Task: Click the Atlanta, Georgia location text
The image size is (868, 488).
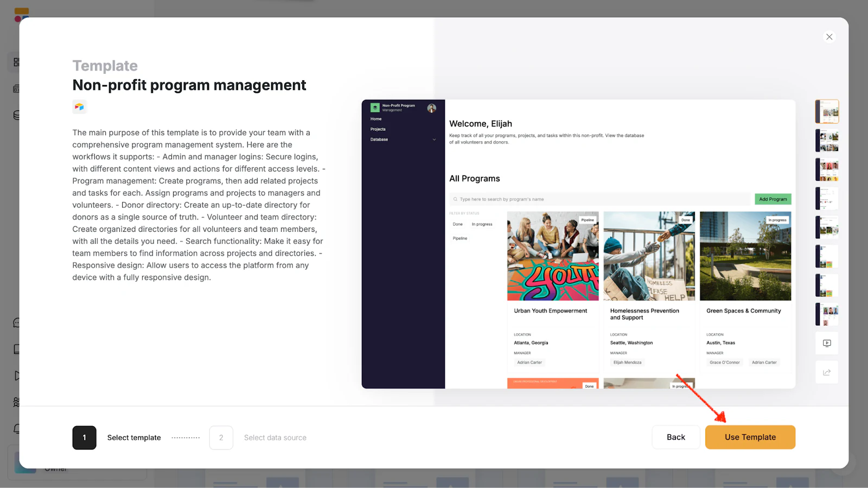Action: tap(531, 343)
